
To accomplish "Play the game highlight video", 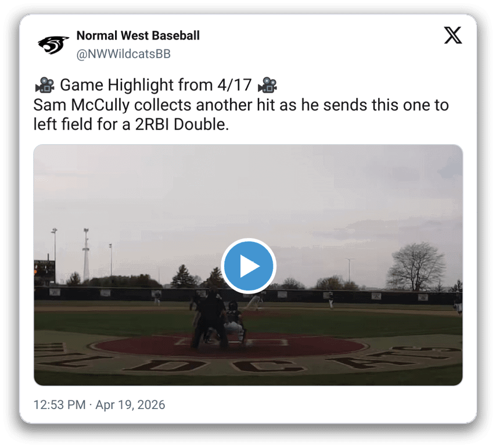I will click(249, 266).
